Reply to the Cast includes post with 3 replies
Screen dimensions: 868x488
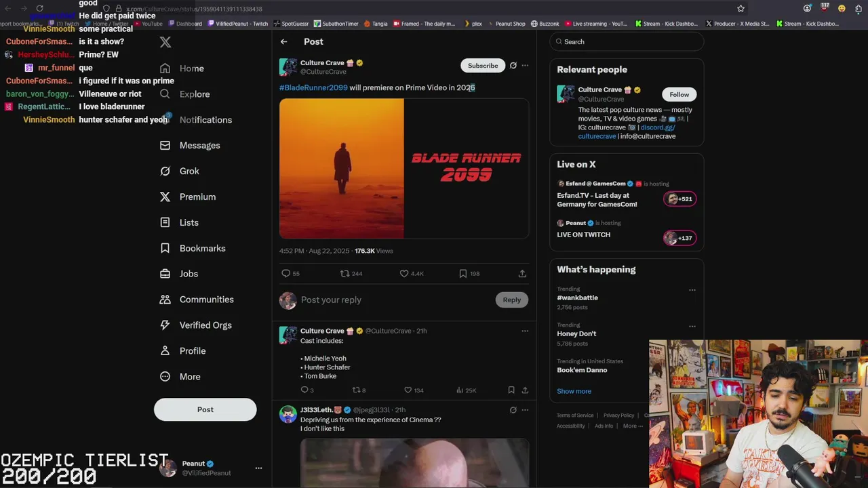304,390
